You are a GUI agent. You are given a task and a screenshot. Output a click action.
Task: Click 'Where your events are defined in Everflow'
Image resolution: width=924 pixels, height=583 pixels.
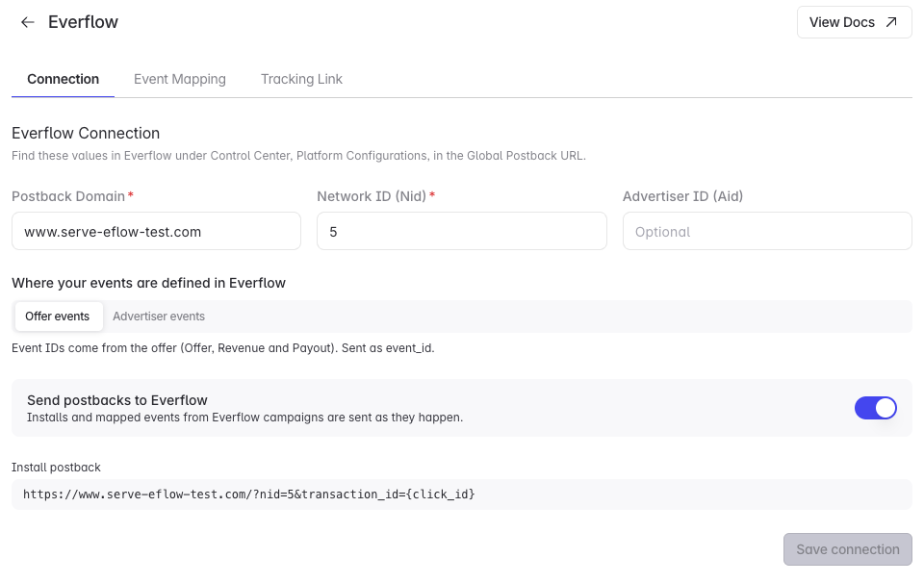[x=148, y=283]
